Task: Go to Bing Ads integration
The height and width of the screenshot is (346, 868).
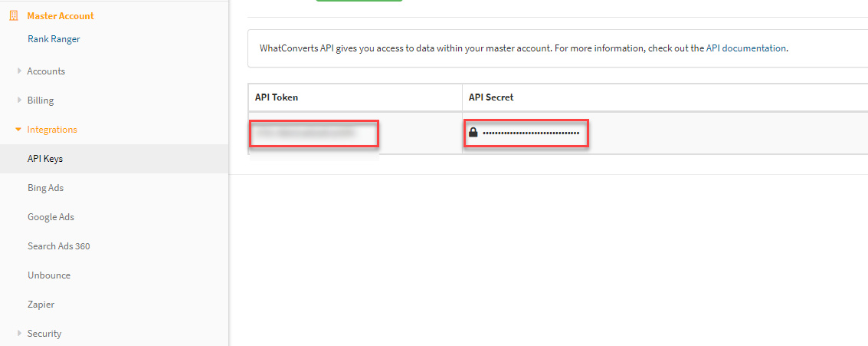Action: coord(45,188)
